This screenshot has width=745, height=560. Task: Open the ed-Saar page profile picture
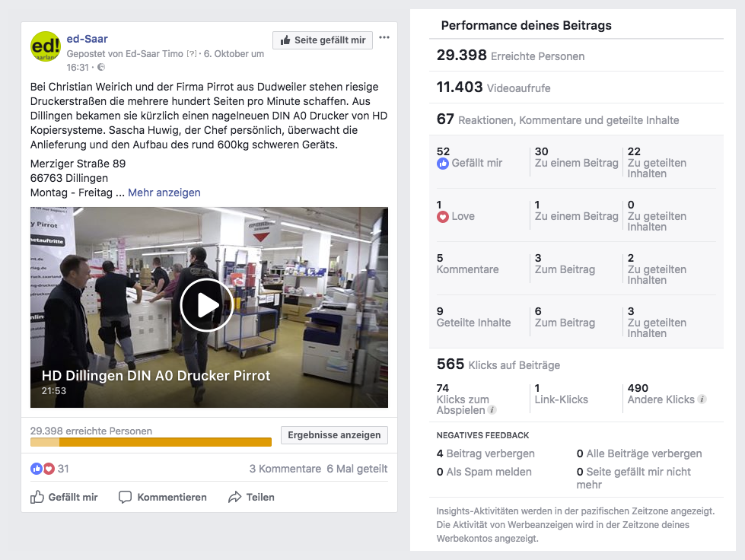pyautogui.click(x=45, y=46)
